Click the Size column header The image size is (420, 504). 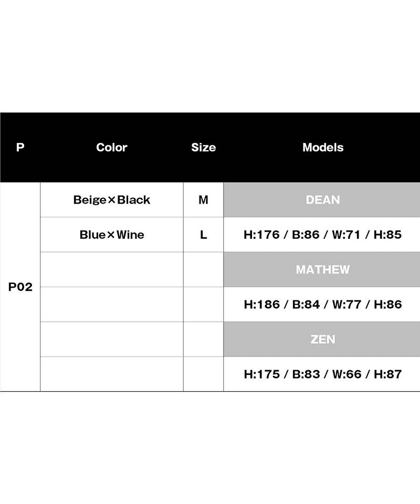coord(203,148)
